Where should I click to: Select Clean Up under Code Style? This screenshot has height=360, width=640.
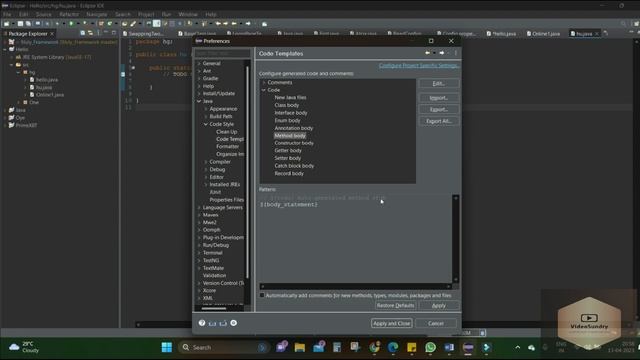click(x=227, y=132)
